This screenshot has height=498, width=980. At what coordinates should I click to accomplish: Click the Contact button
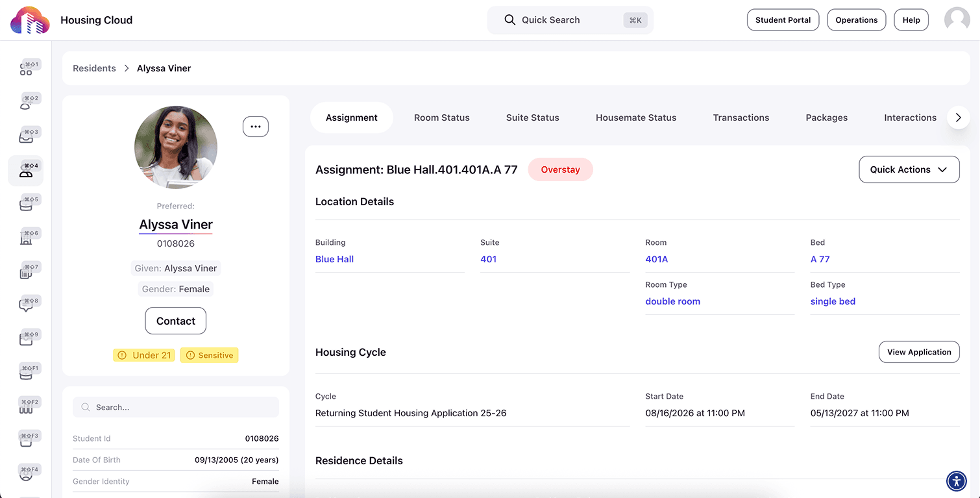click(176, 321)
